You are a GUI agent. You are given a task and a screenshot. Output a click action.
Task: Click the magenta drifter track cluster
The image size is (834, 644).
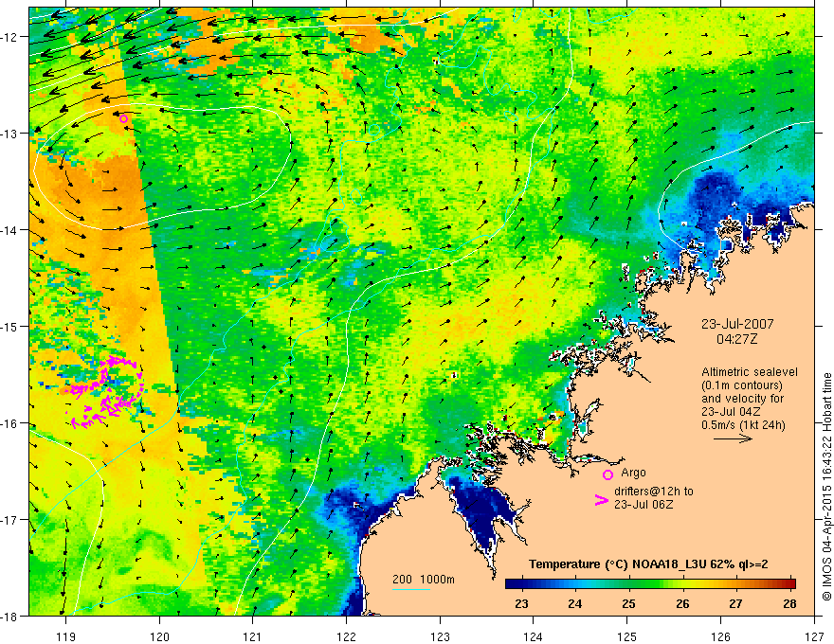tap(105, 392)
